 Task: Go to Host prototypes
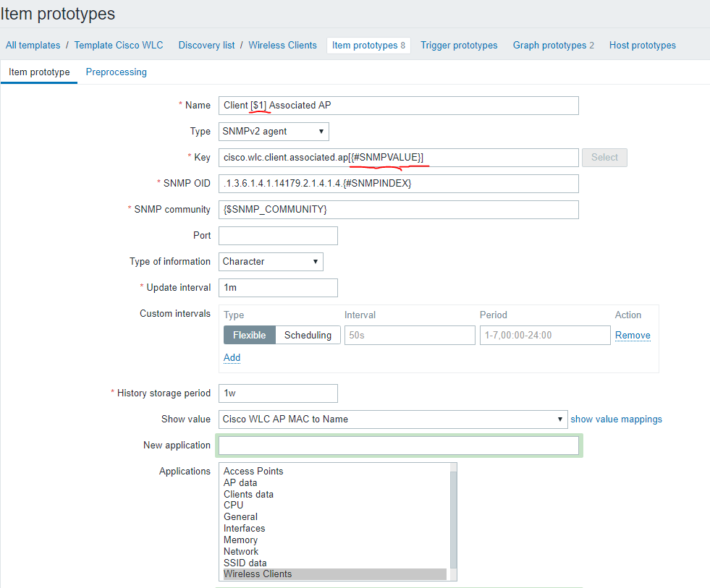642,45
